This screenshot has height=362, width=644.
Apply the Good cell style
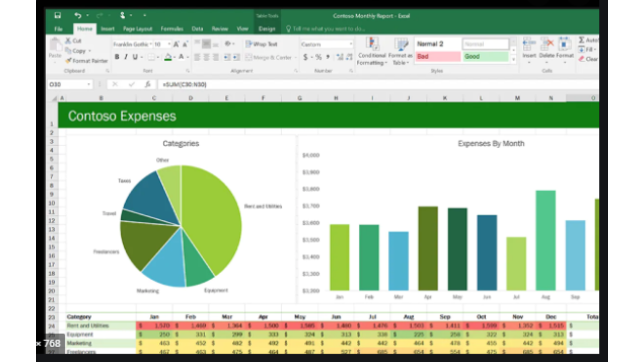(486, 57)
